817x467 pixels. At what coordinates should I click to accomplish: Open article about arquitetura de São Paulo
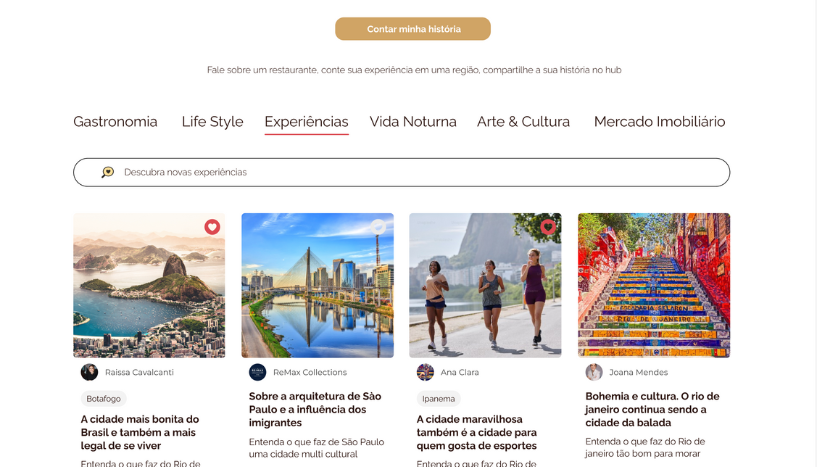pyautogui.click(x=315, y=409)
